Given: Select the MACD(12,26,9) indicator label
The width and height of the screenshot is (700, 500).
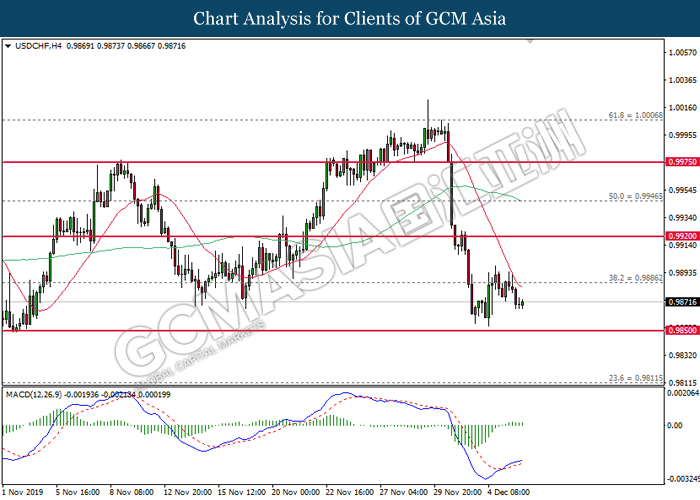Looking at the screenshot, I should [x=34, y=395].
